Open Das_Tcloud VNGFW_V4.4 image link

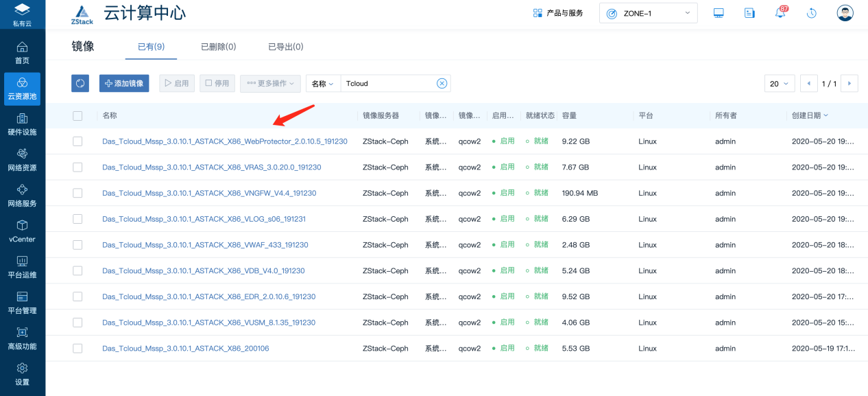[209, 193]
